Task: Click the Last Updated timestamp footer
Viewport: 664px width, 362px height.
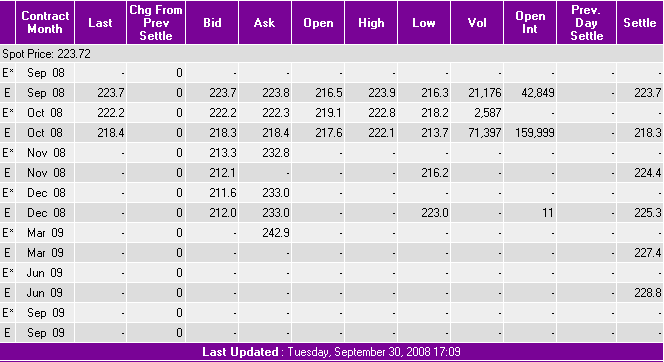Action: tap(332, 352)
